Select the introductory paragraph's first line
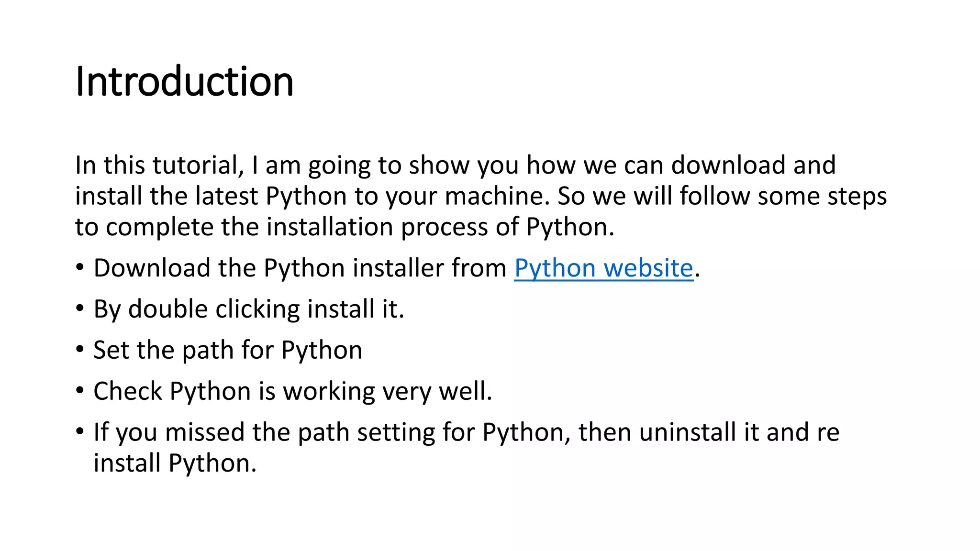Screen dimensions: 980x551 (x=456, y=165)
